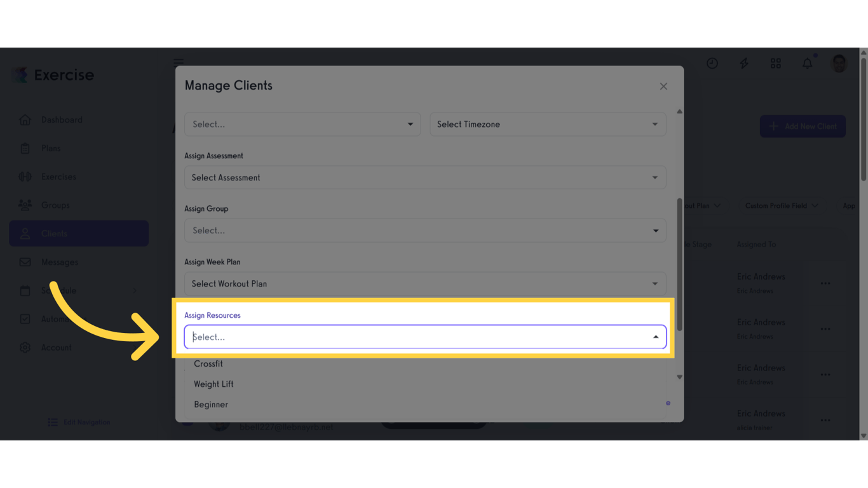The width and height of the screenshot is (868, 488).
Task: Select Crossfit from the resources list
Action: [208, 363]
